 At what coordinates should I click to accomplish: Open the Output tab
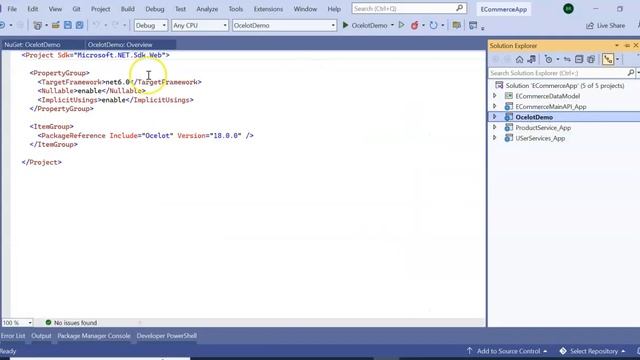coord(41,336)
